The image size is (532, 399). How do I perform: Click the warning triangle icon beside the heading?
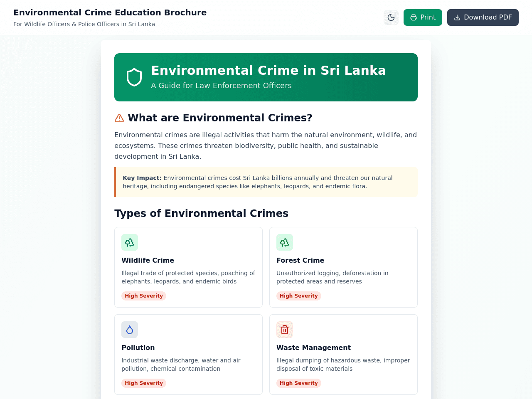119,118
